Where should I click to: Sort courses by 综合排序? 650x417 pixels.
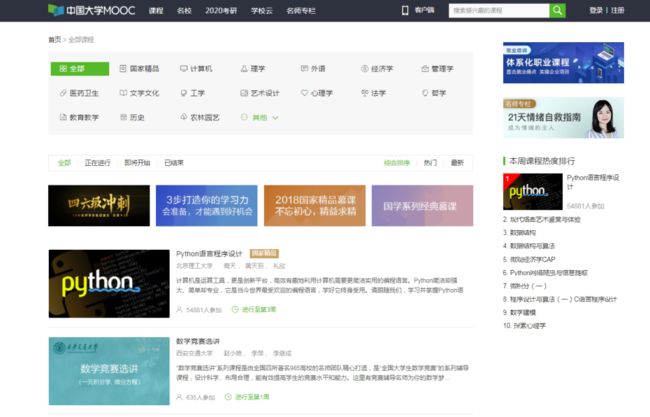coord(397,163)
